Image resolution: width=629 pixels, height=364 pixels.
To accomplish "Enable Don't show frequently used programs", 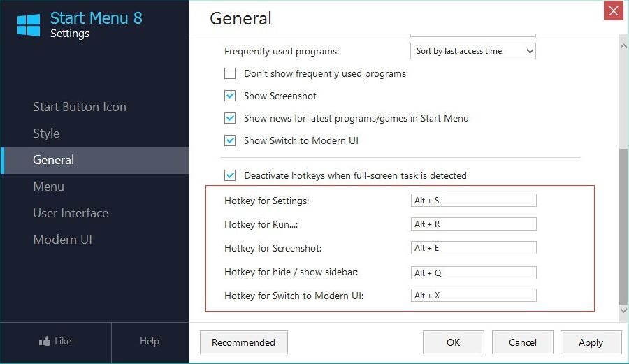I will click(x=230, y=73).
